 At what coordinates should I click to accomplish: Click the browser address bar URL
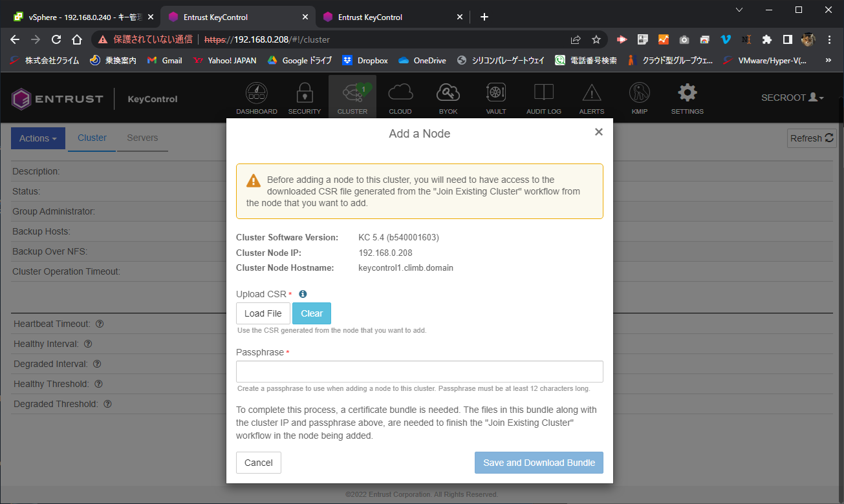point(267,39)
